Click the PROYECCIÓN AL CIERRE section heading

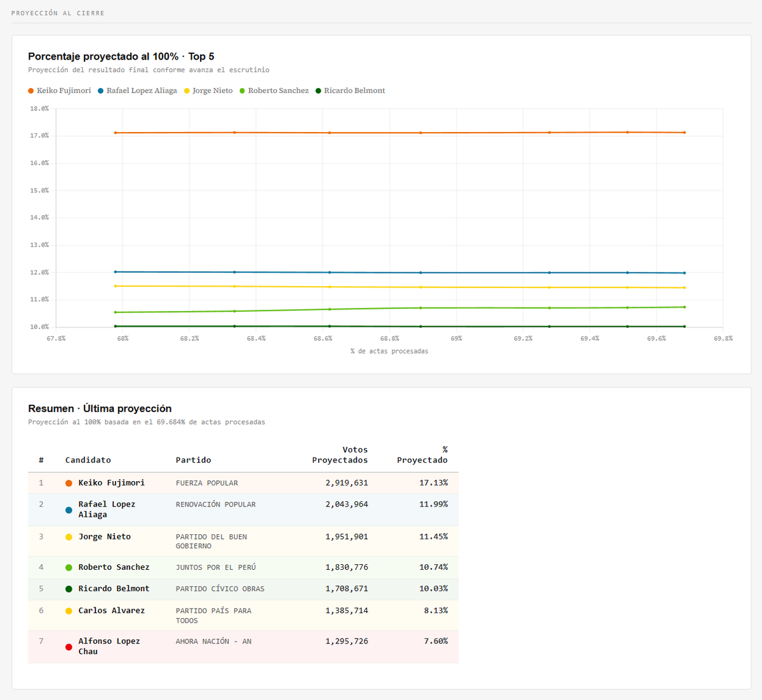(58, 13)
